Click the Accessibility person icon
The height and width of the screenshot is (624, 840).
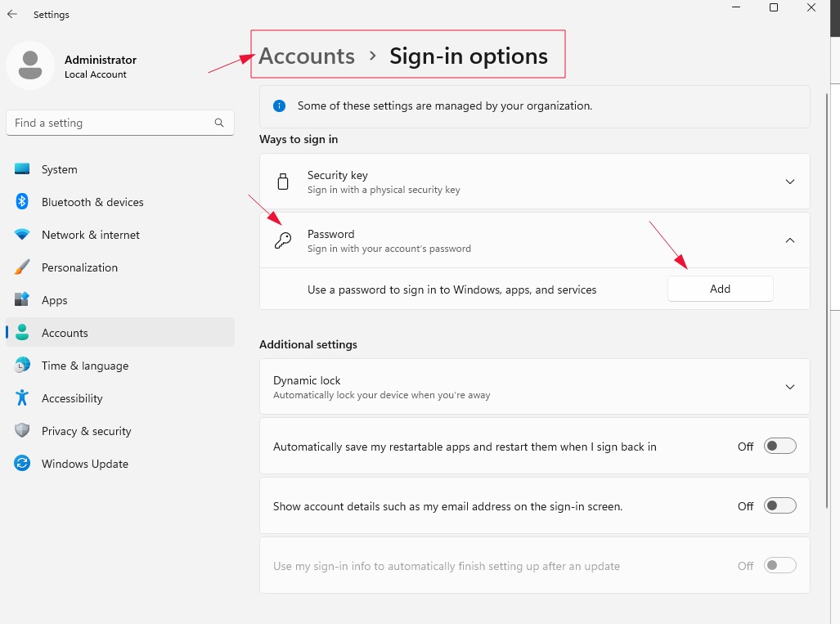point(23,398)
